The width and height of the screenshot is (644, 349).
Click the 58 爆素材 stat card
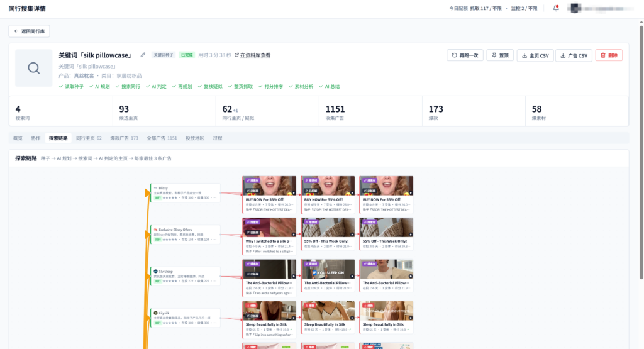[x=577, y=111]
